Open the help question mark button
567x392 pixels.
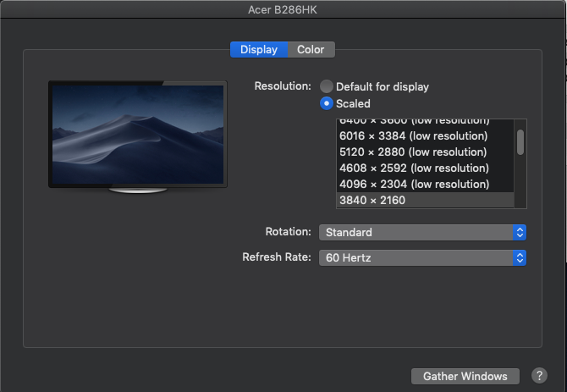coord(539,376)
